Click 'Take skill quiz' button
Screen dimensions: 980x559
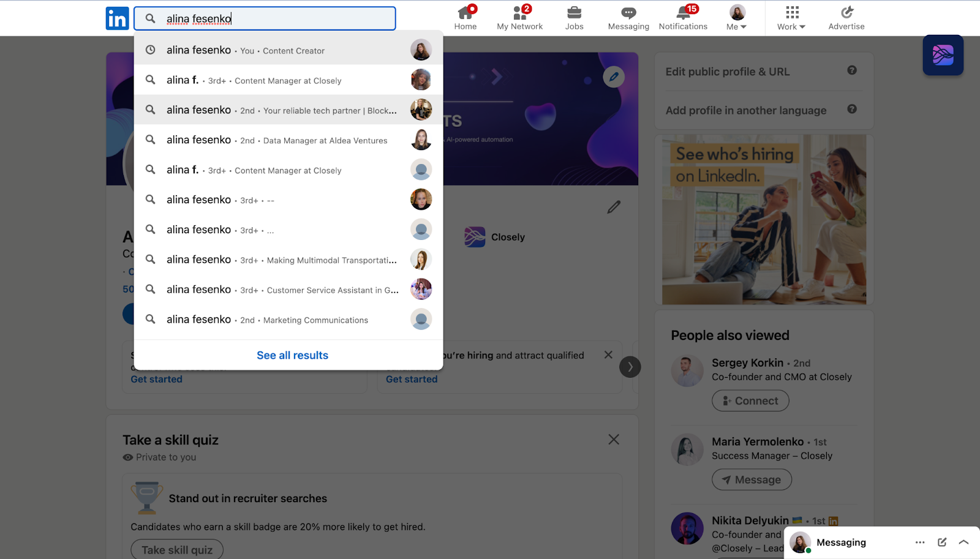tap(177, 550)
